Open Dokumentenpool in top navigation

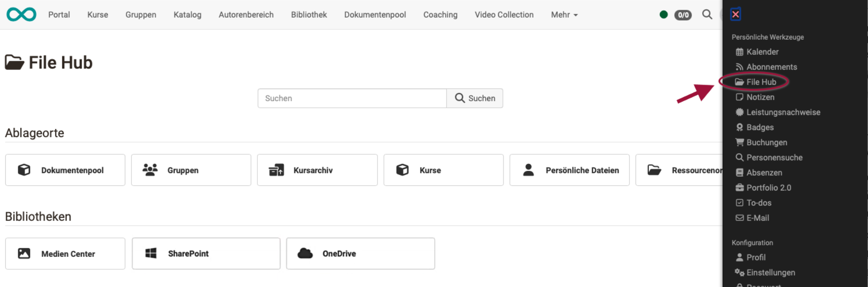coord(375,15)
